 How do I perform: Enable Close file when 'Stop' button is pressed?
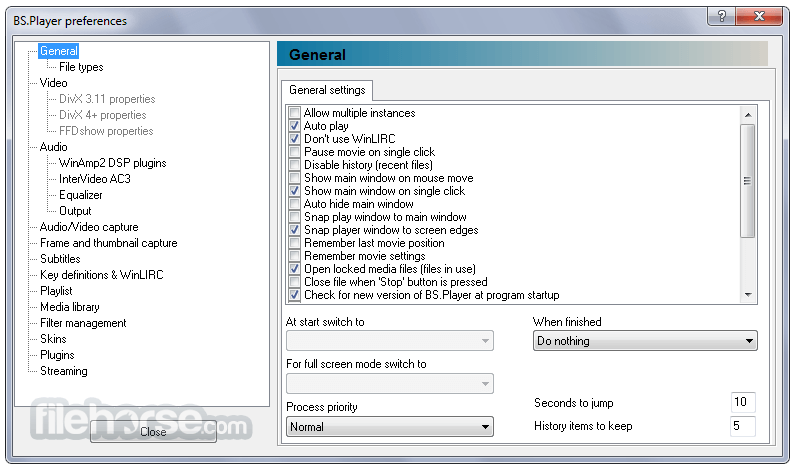294,282
